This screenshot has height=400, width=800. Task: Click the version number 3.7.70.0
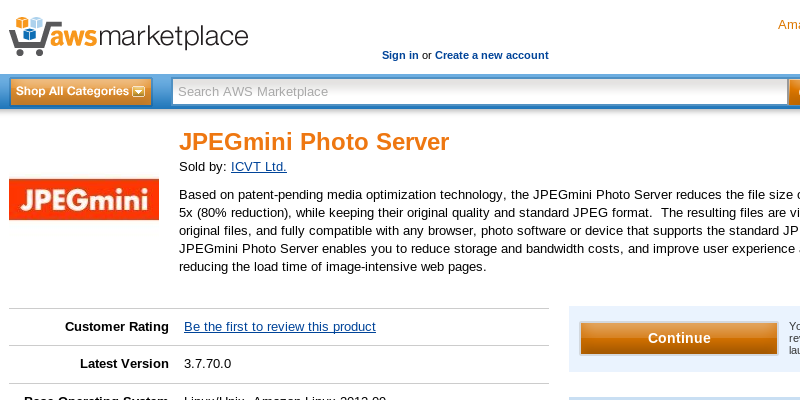point(208,364)
